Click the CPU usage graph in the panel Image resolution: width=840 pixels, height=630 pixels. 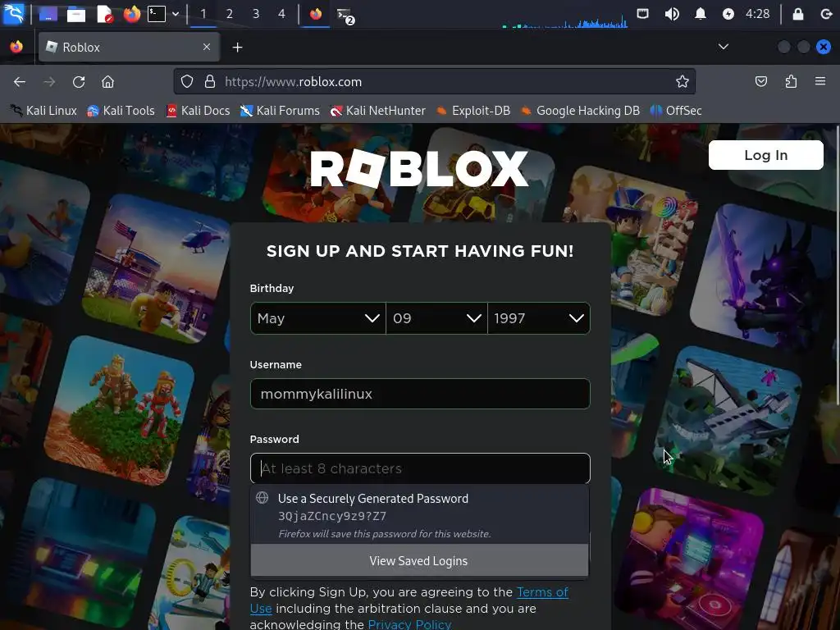pyautogui.click(x=564, y=21)
